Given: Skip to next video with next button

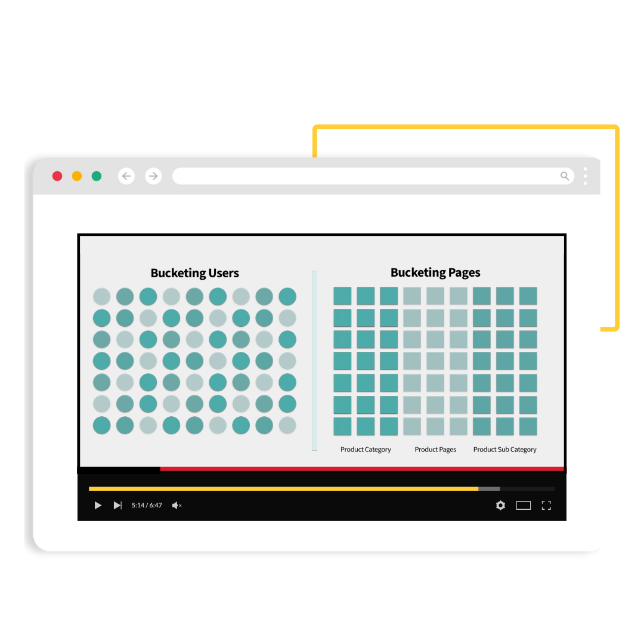Looking at the screenshot, I should point(117,505).
